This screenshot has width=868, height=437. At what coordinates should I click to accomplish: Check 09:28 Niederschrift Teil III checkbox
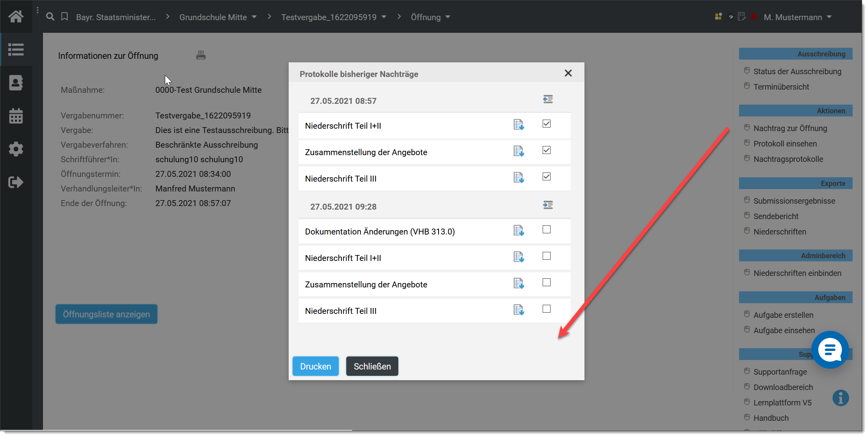click(546, 309)
